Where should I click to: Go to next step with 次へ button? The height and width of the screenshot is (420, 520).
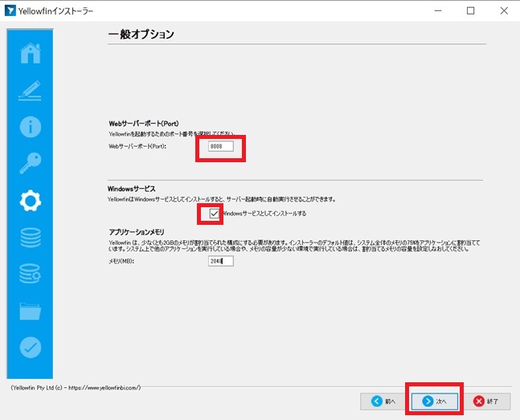pos(435,402)
